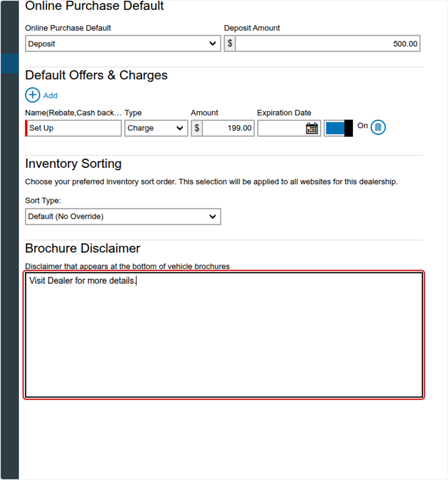Image resolution: width=448 pixels, height=480 pixels.
Task: Open the Expiration Date calendar picker
Action: tap(312, 128)
